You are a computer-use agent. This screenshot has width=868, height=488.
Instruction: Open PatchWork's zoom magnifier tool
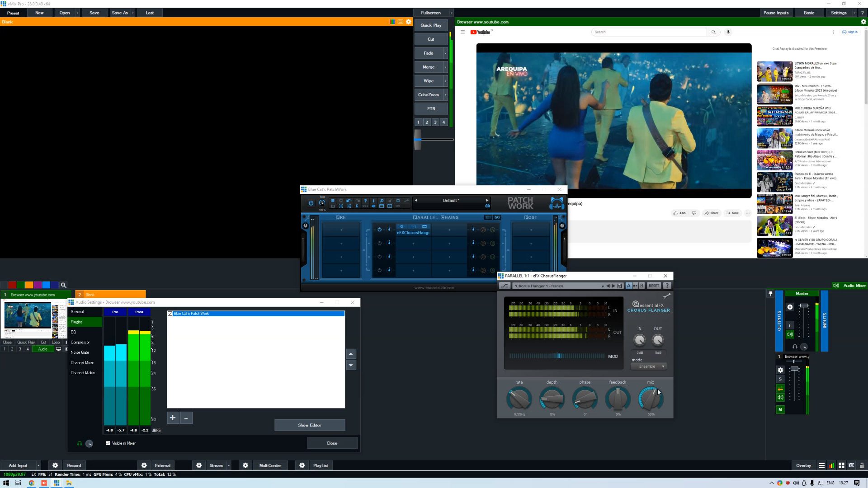[382, 201]
